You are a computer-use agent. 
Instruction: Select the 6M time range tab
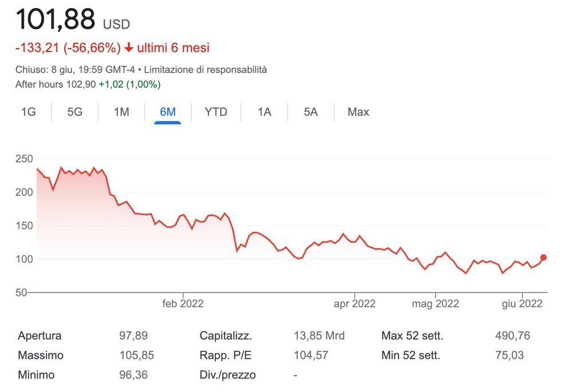click(x=168, y=112)
